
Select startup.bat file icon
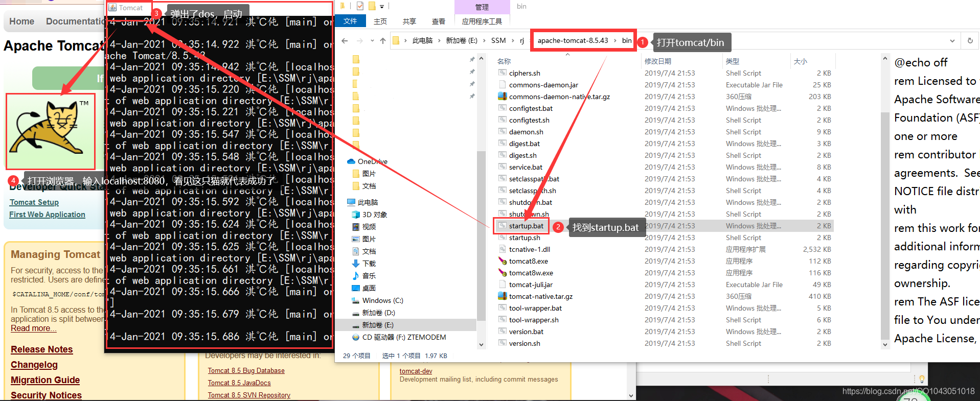click(503, 226)
